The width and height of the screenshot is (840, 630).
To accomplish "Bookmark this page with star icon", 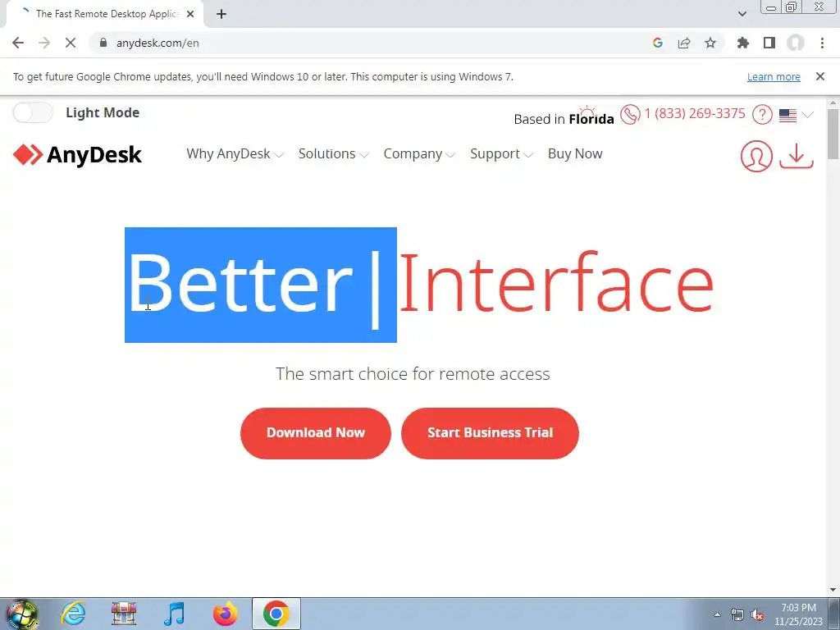I will pyautogui.click(x=710, y=43).
